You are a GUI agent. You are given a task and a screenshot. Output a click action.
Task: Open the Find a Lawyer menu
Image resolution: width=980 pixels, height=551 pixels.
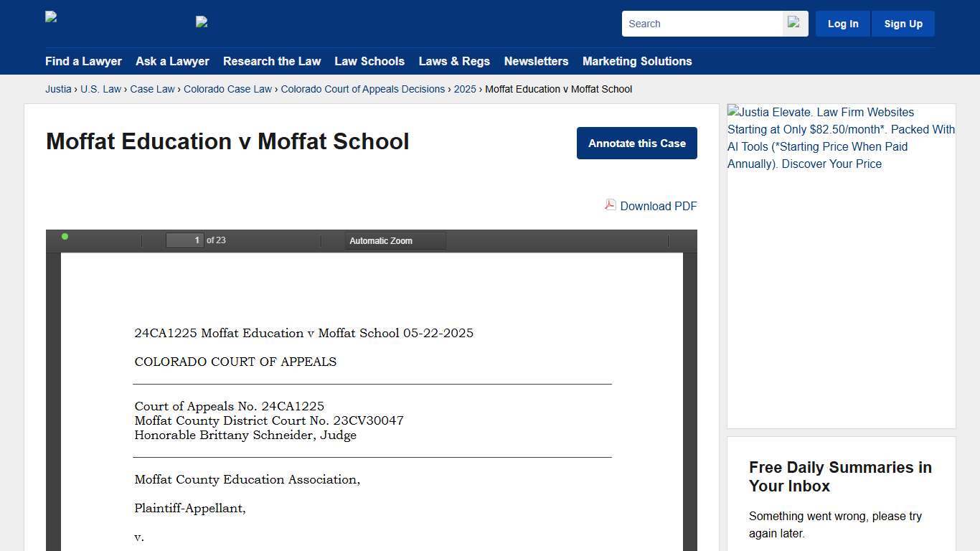83,61
